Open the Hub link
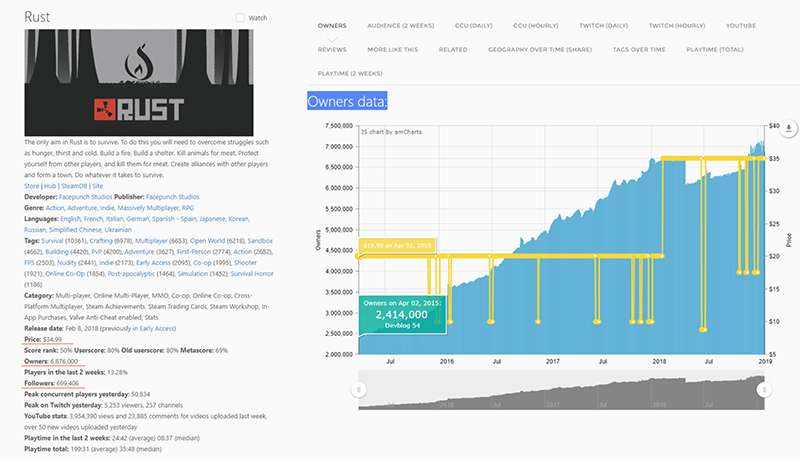Screen dimensions: 800x462 click(50, 186)
